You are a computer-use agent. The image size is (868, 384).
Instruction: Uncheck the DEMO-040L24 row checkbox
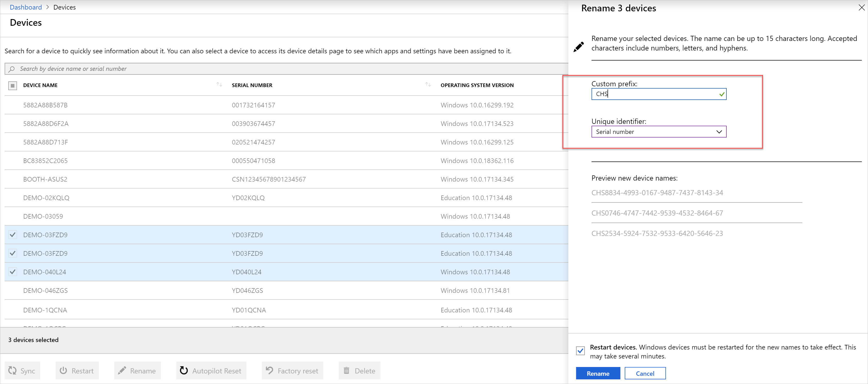[12, 272]
